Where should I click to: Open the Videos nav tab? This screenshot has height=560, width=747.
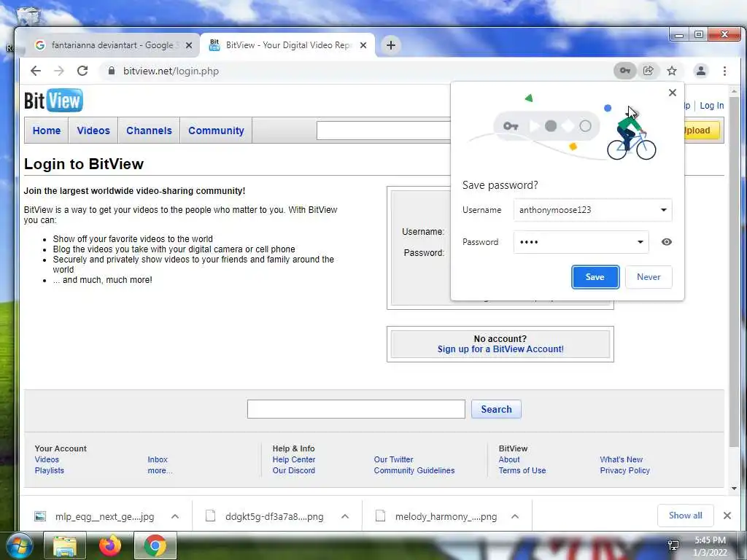(93, 131)
